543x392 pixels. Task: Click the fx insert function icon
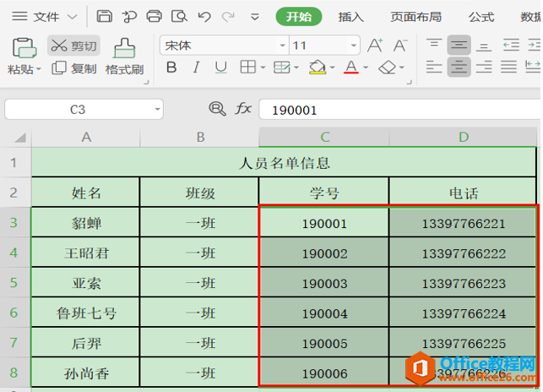pyautogui.click(x=243, y=109)
